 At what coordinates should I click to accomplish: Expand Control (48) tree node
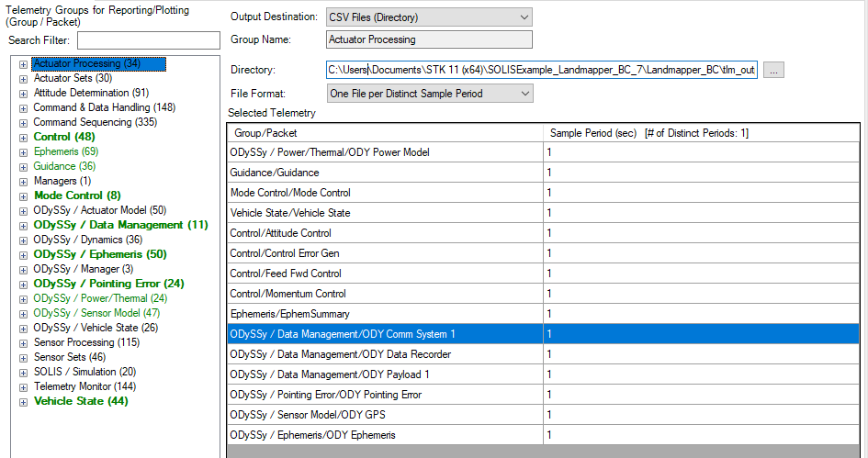point(23,138)
